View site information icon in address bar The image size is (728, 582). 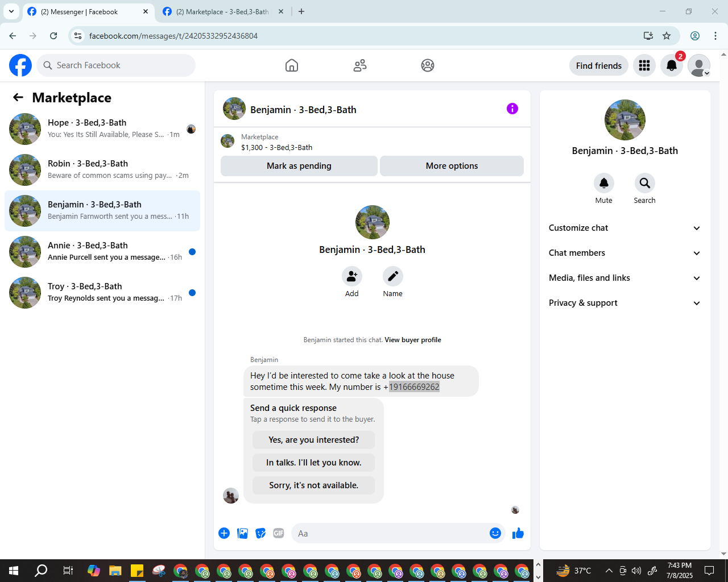pyautogui.click(x=78, y=36)
